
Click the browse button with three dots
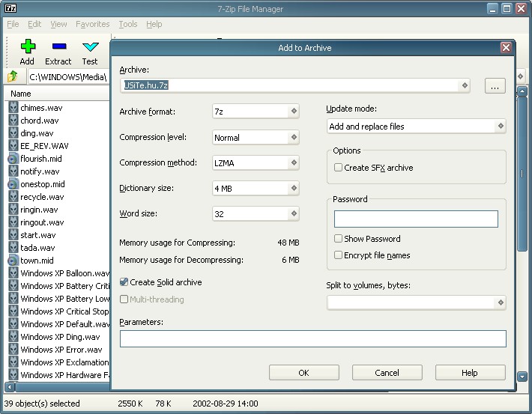[x=495, y=86]
